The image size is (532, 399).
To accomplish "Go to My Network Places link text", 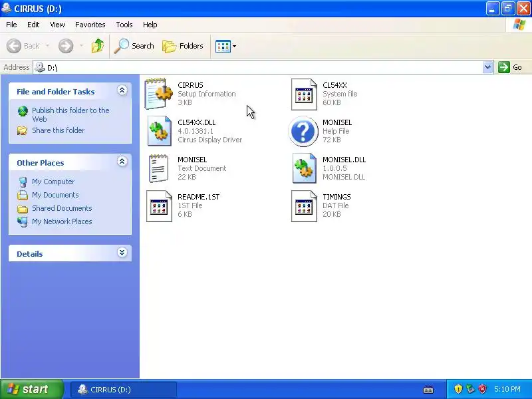I will 62,221.
